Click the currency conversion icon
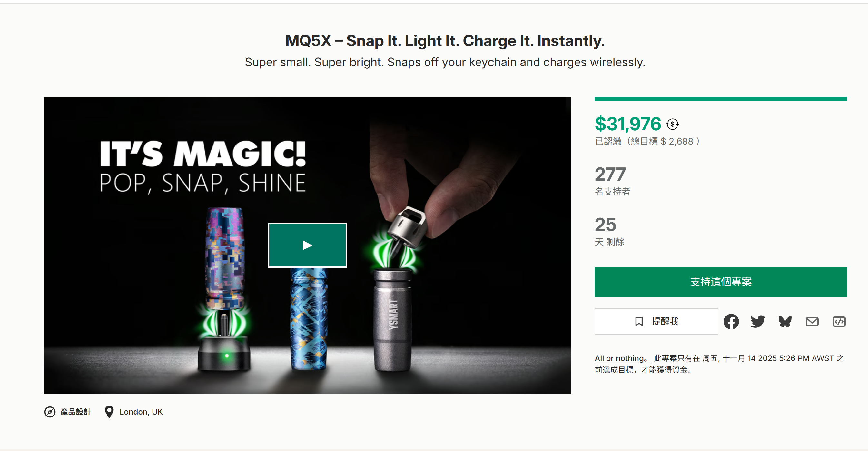The height and width of the screenshot is (451, 868). coord(673,124)
